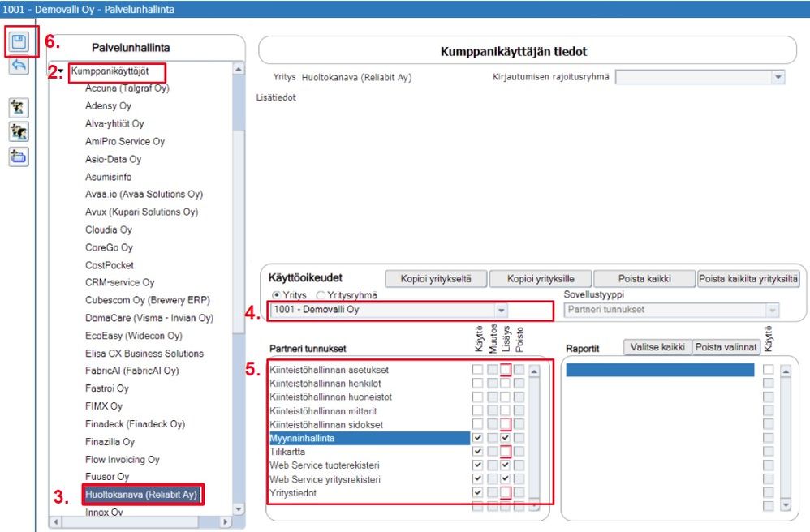Click Valitse kaikki button in Raportit
This screenshot has width=810, height=532.
coord(657,347)
